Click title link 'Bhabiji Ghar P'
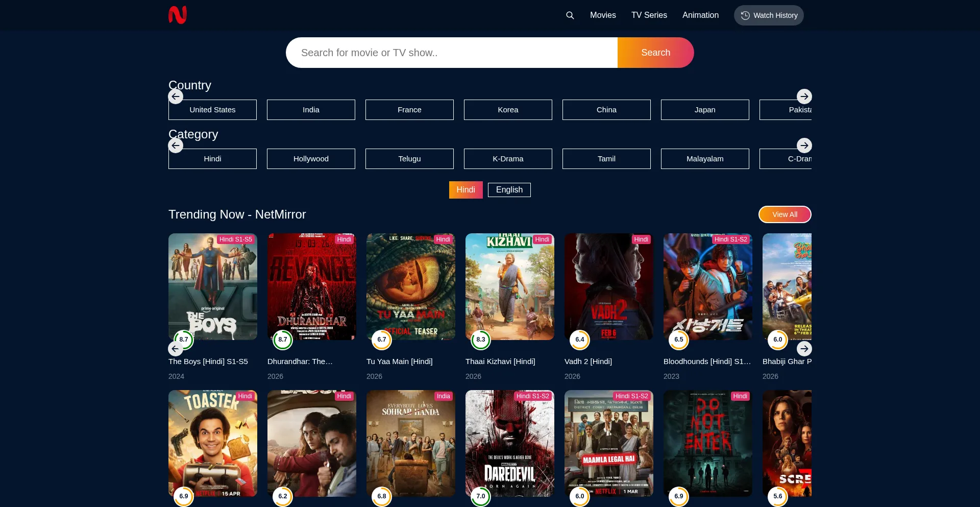This screenshot has height=507, width=980. (x=787, y=361)
